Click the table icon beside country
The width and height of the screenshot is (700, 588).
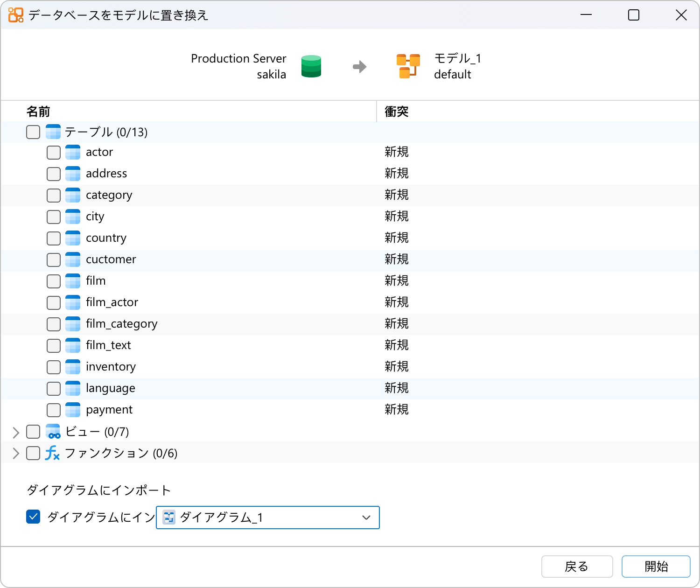click(x=73, y=238)
